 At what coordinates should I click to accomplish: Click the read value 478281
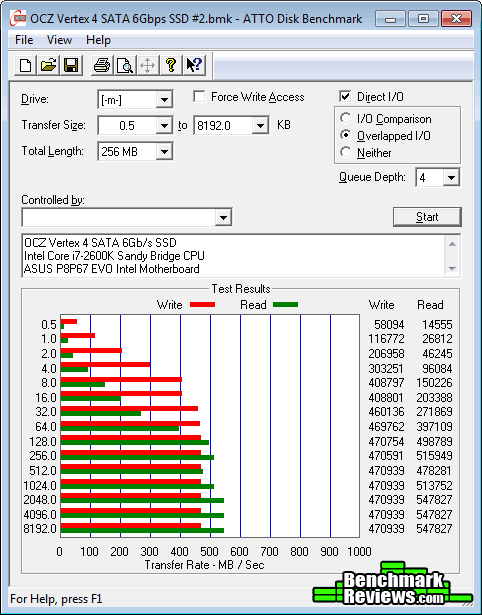click(x=434, y=470)
